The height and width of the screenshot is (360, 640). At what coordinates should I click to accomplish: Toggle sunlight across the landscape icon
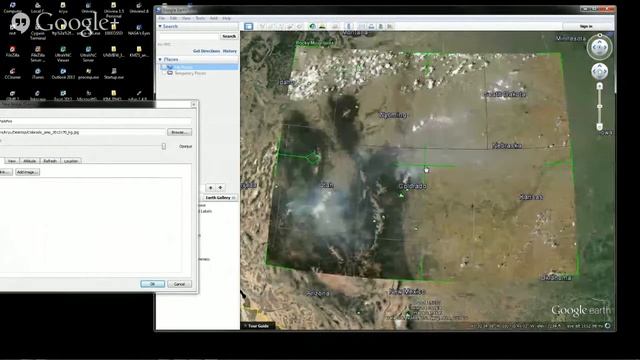[x=322, y=26]
